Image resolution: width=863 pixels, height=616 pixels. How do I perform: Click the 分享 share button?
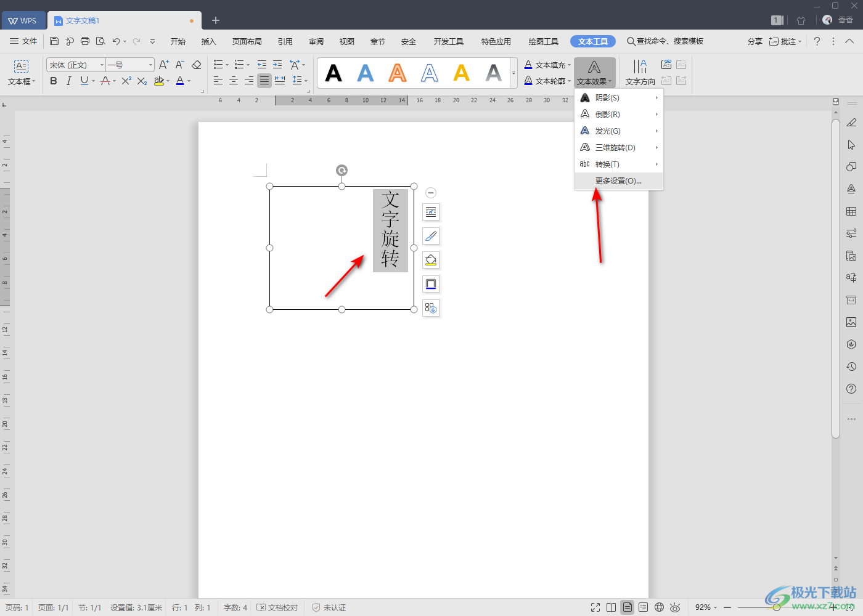point(755,41)
